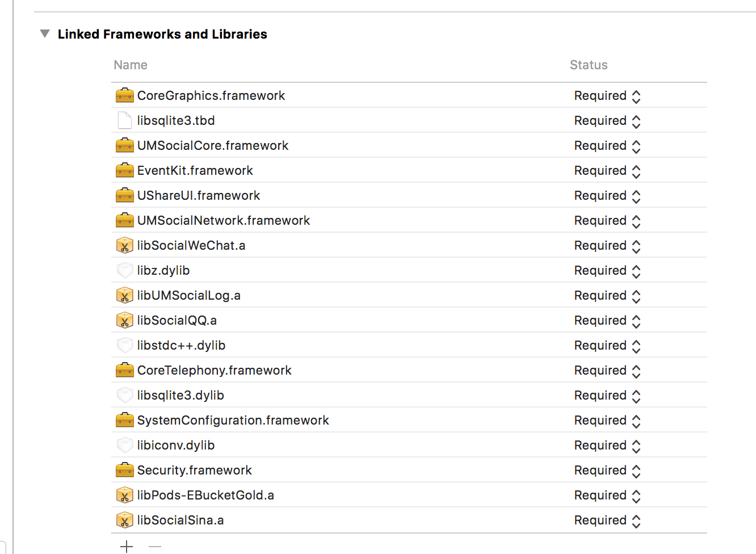The width and height of the screenshot is (756, 554).
Task: Select the libz.dylib name
Action: [163, 270]
